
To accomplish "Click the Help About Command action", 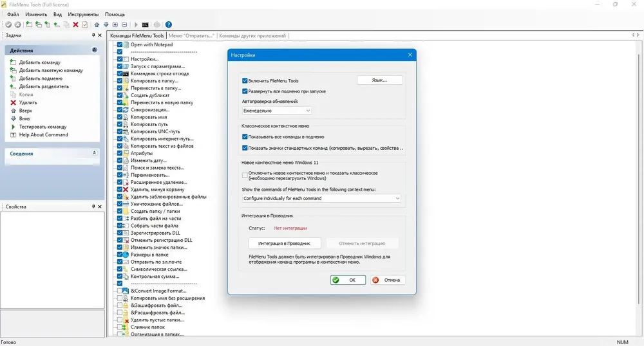I will click(x=44, y=134).
